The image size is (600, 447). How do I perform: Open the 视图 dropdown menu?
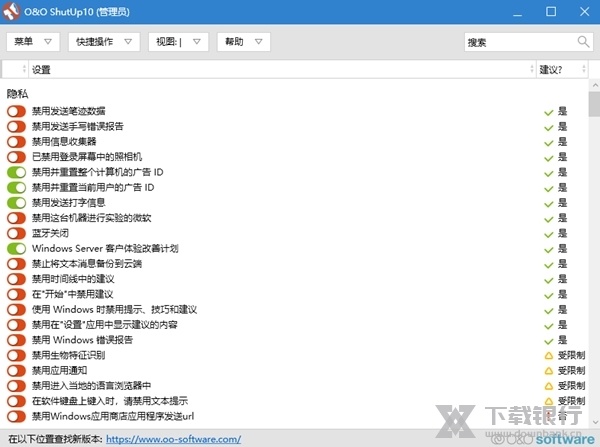(178, 42)
